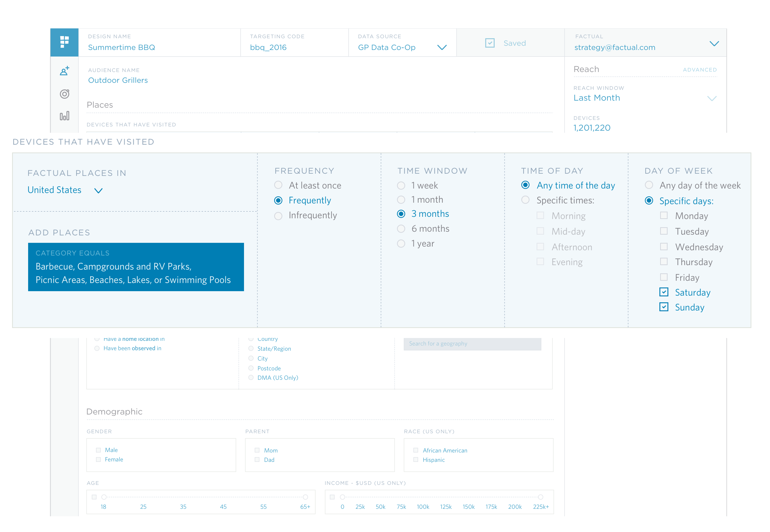Viewport: 770px width, 532px height.
Task: Choose the 6 months time window
Action: 401,229
